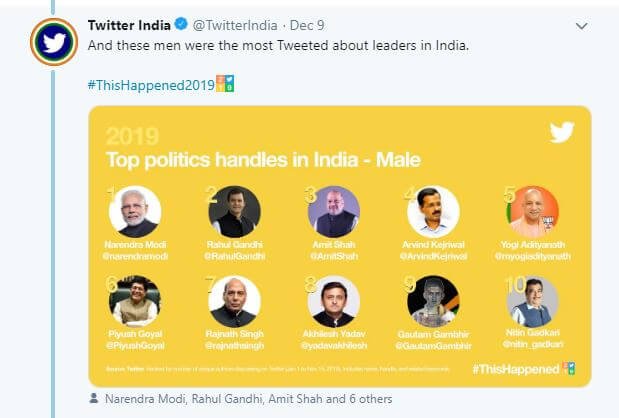Click the blue verified badge
Screen dimensions: 619x418
tap(179, 24)
